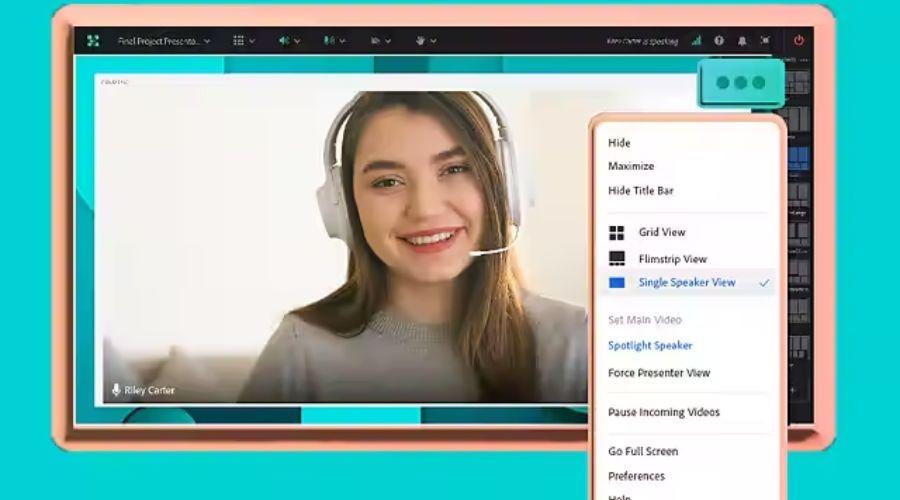Screen dimensions: 900x500
Task: Select the checked Single Speaker View entry
Action: (686, 282)
